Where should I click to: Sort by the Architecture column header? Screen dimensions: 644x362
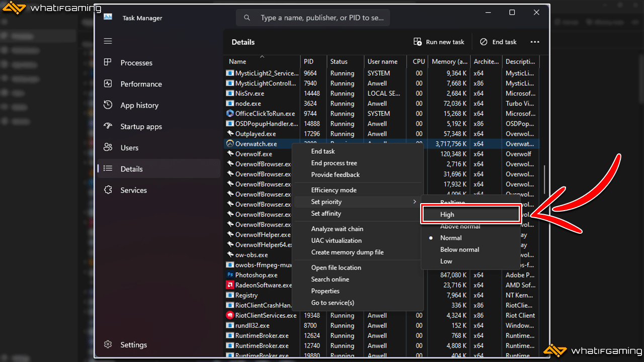coord(486,61)
